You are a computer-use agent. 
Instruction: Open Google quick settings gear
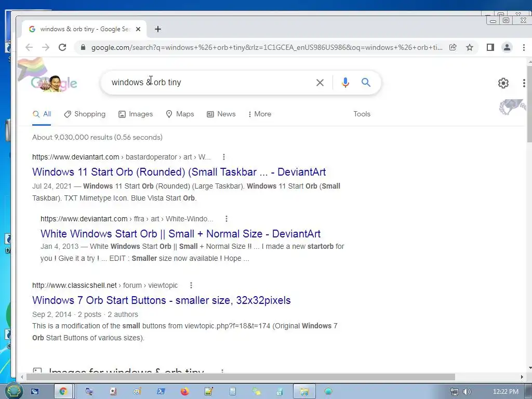pos(503,83)
